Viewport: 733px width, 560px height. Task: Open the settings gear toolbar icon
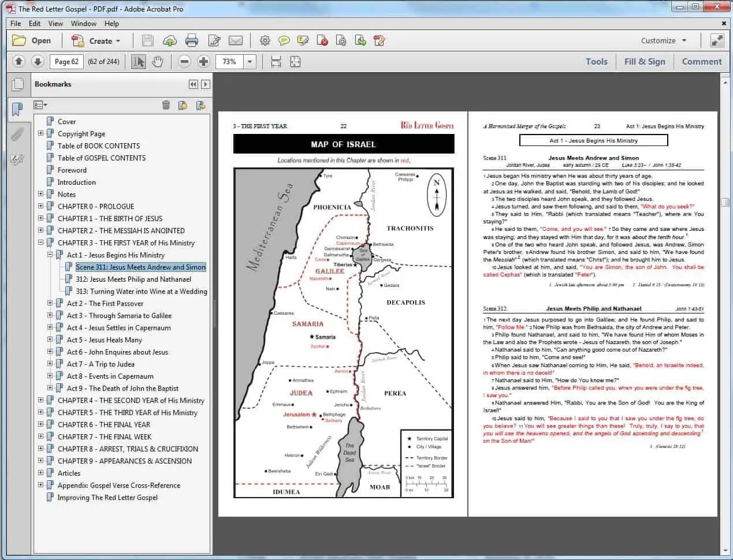[265, 40]
